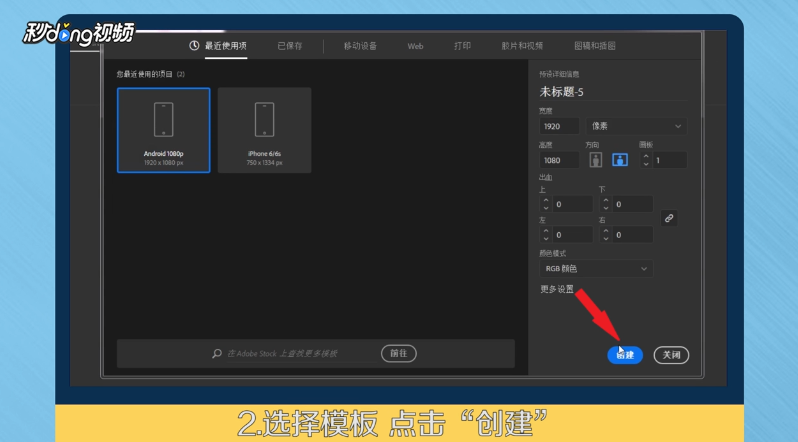Image resolution: width=798 pixels, height=442 pixels.
Task: Click the top bleed (上) value field
Action: (x=572, y=204)
